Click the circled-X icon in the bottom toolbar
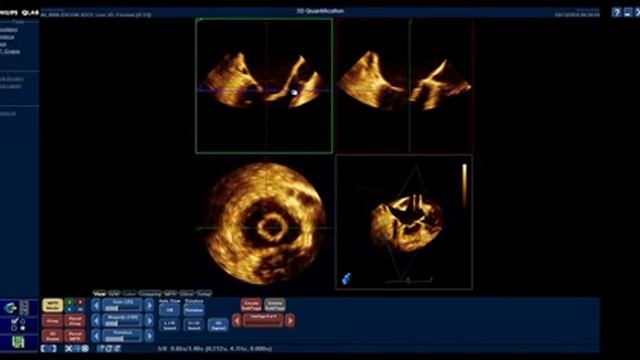This screenshot has height=360, width=640. click(85, 349)
